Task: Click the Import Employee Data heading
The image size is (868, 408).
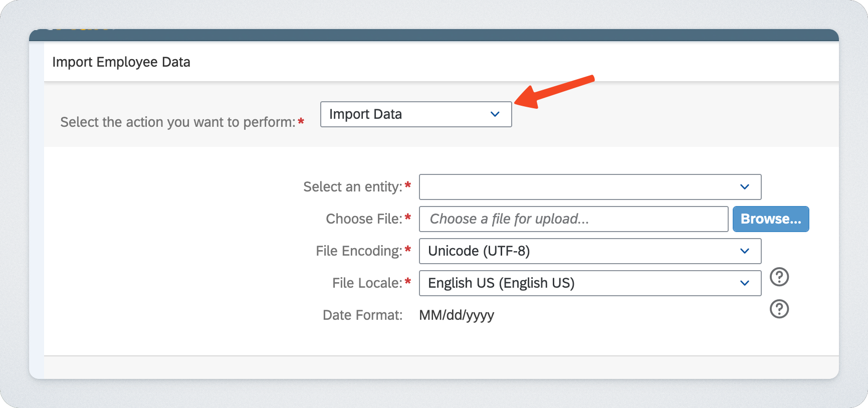Action: pyautogui.click(x=121, y=62)
